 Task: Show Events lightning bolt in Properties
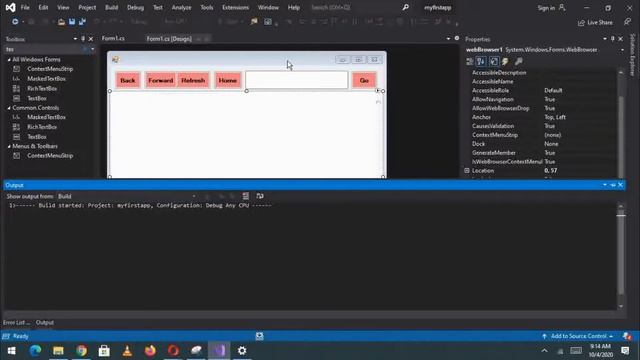click(x=505, y=61)
